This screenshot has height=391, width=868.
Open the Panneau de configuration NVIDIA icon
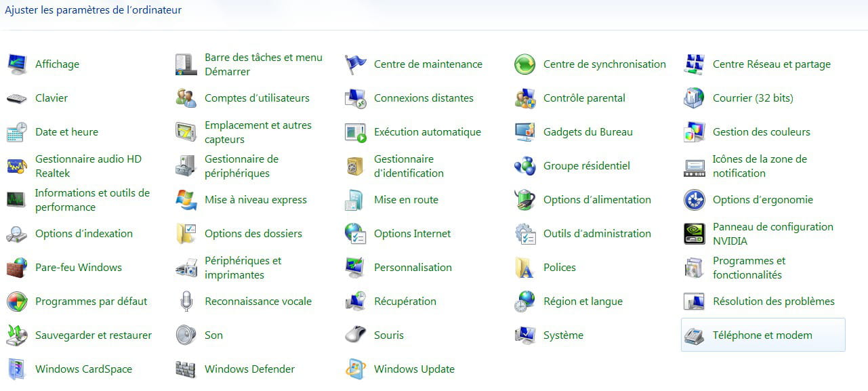(695, 234)
